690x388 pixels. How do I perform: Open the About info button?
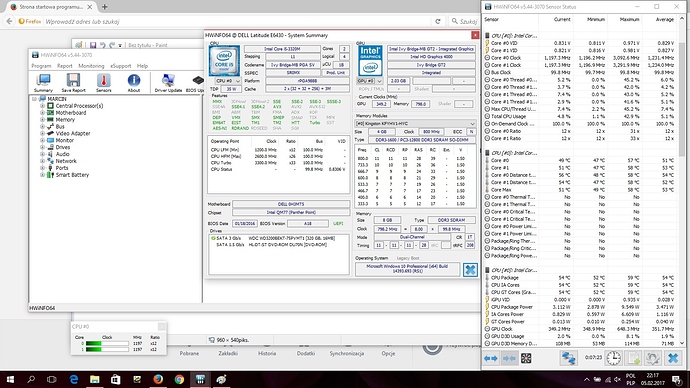(134, 83)
